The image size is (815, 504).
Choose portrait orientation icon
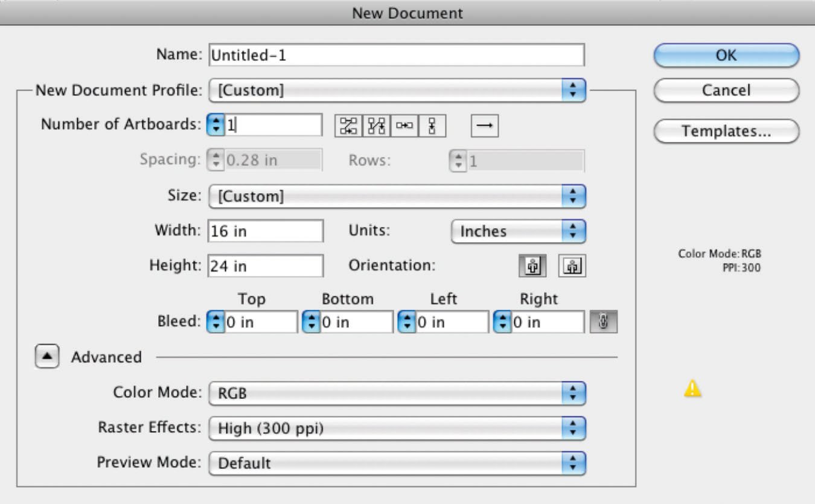click(532, 266)
